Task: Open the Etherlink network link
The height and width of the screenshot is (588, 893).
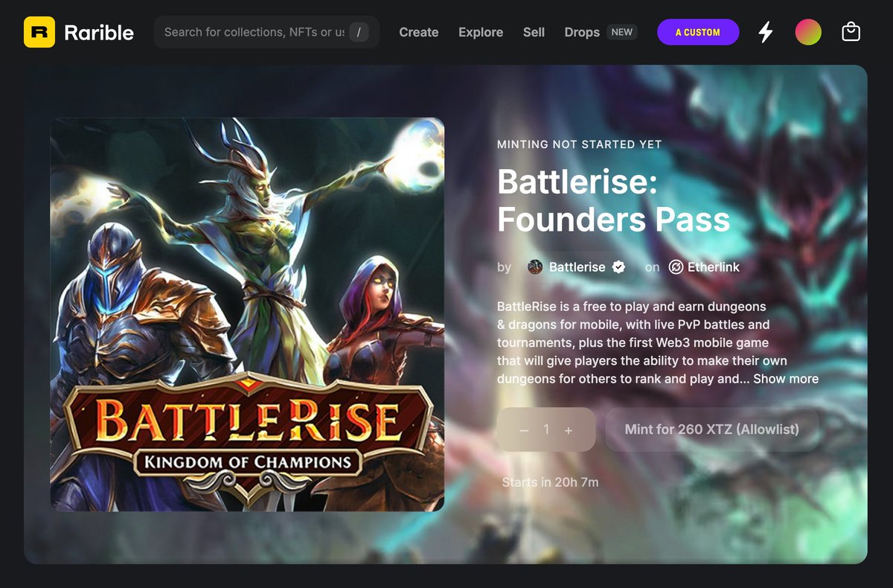Action: click(x=713, y=267)
